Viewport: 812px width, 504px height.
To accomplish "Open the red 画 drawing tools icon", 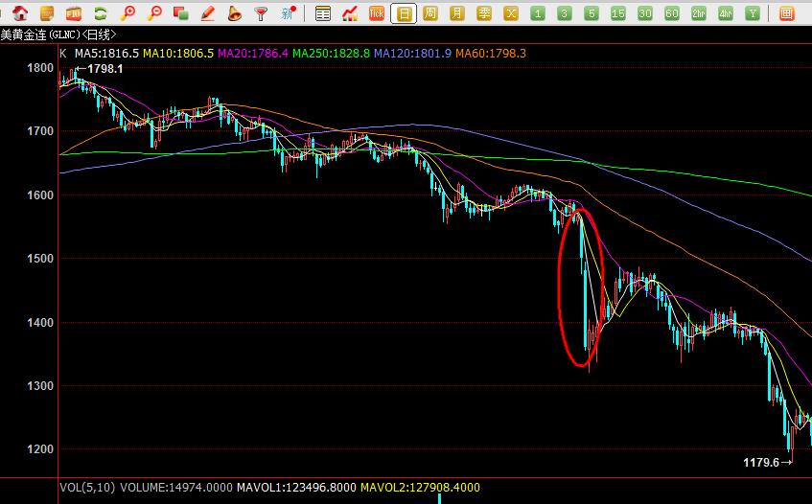I will [787, 13].
